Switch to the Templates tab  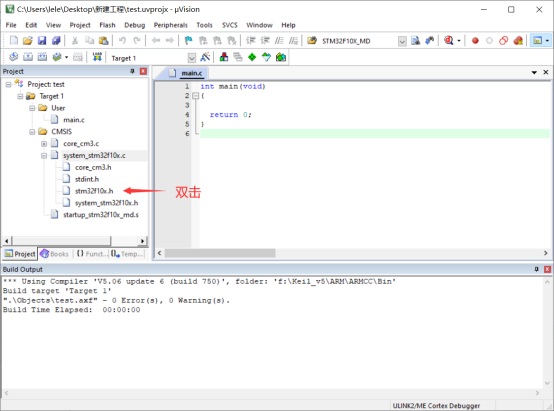pos(127,254)
